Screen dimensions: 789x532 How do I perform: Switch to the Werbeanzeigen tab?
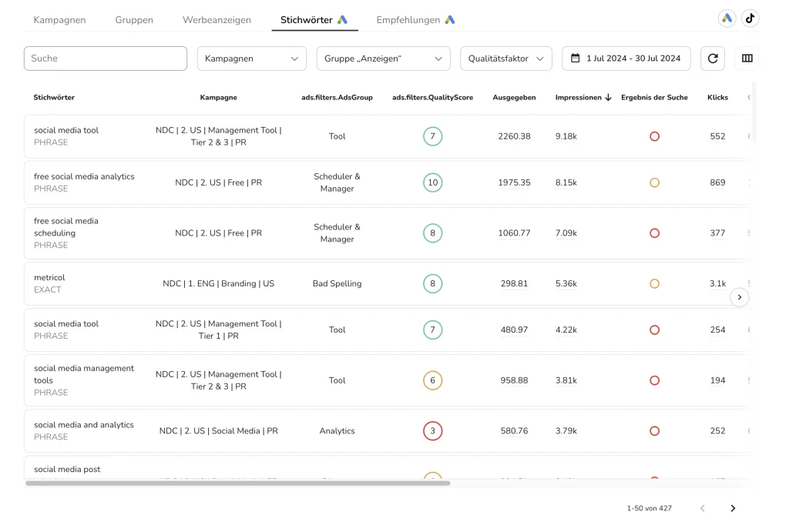pos(217,20)
